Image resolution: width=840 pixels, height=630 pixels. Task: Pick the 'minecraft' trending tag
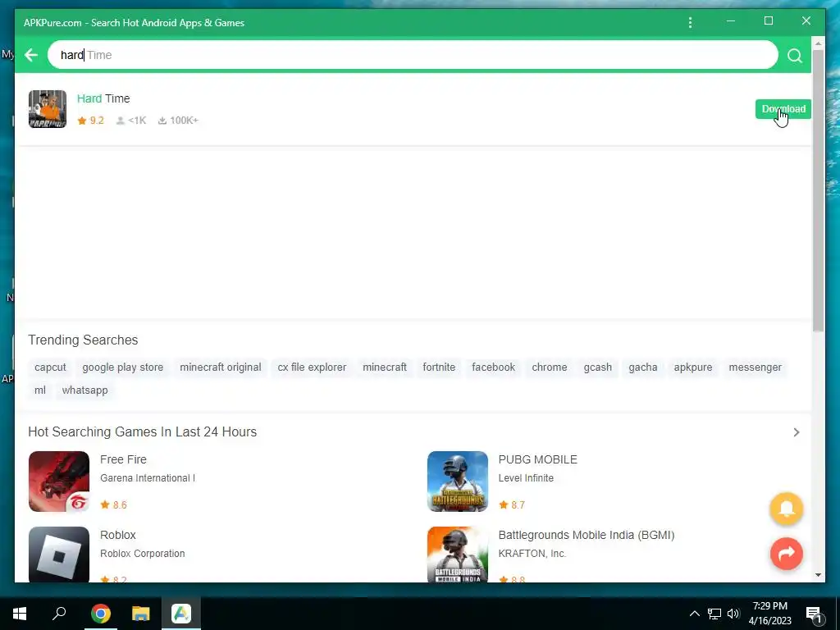pyautogui.click(x=385, y=367)
